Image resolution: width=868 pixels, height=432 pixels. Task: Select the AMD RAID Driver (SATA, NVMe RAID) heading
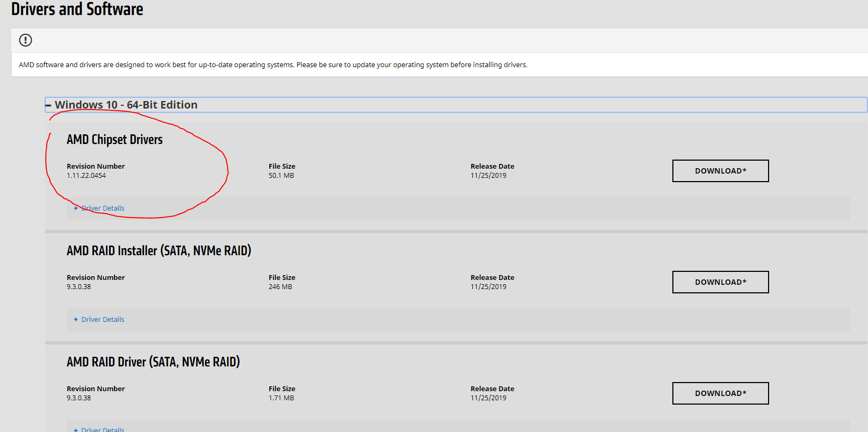click(x=153, y=362)
